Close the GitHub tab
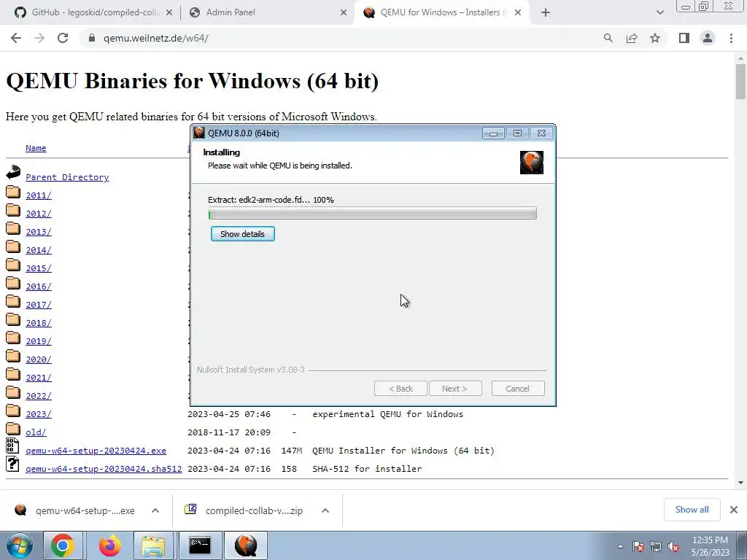This screenshot has height=560, width=747. [169, 12]
